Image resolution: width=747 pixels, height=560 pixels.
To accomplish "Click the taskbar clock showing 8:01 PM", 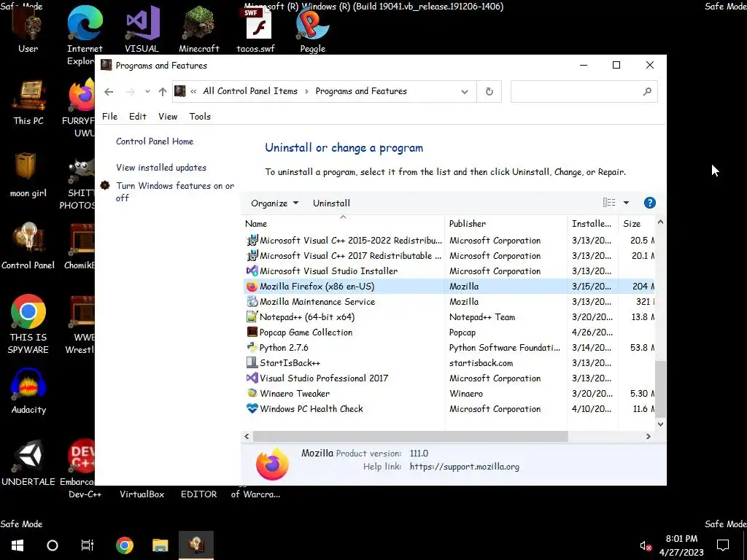I will pyautogui.click(x=681, y=545).
